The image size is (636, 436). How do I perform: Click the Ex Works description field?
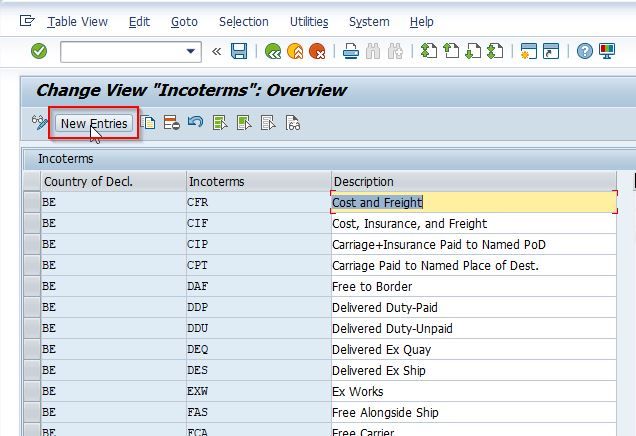(x=474, y=391)
